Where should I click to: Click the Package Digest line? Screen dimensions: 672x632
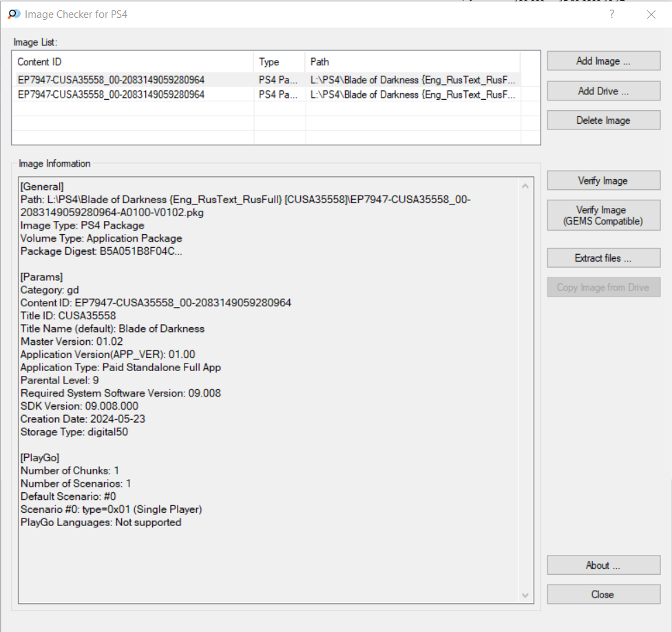coord(101,251)
